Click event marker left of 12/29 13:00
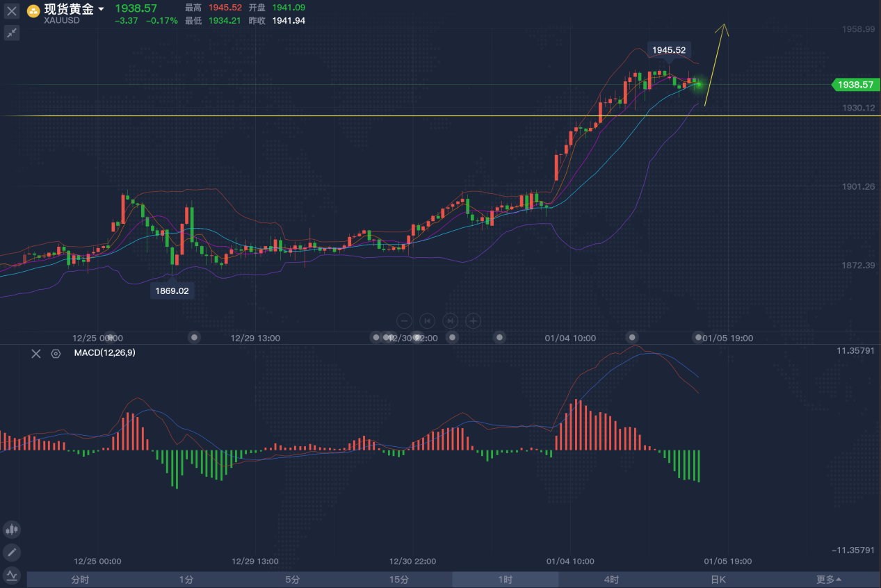 pos(195,337)
